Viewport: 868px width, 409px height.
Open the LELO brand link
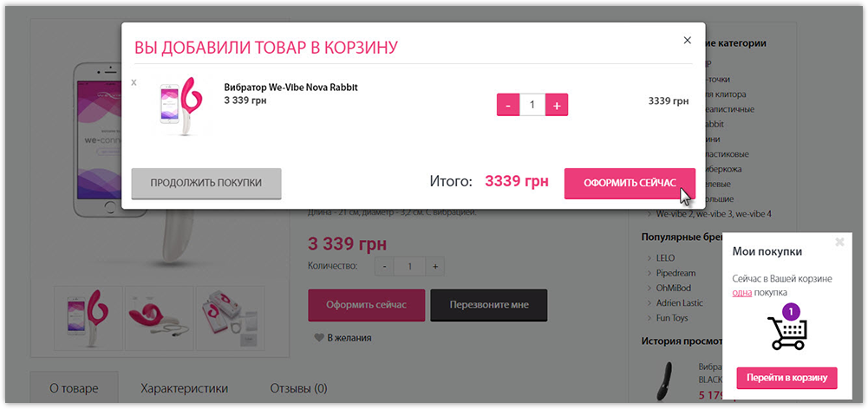coord(667,258)
